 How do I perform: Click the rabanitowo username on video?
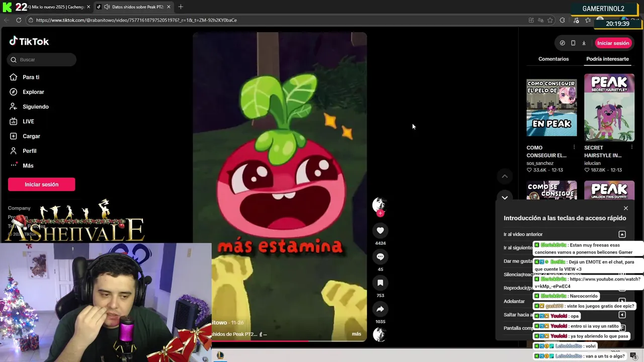pos(220,323)
